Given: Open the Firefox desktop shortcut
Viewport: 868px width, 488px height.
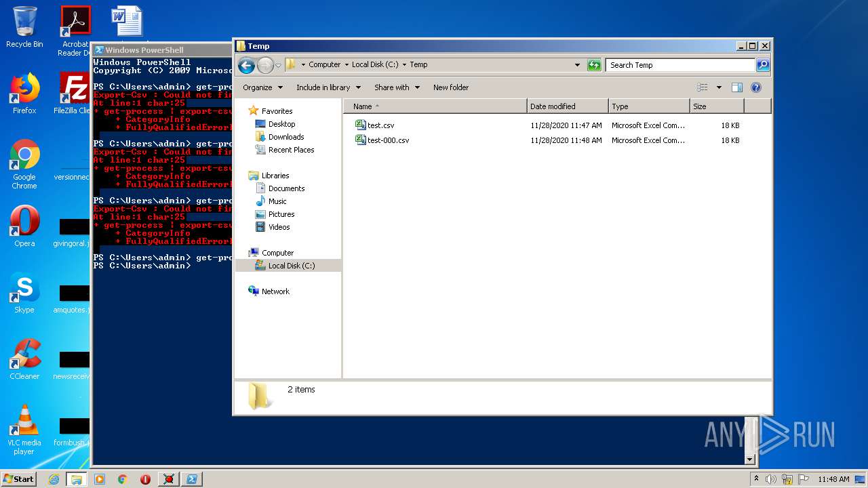Looking at the screenshot, I should [x=24, y=94].
